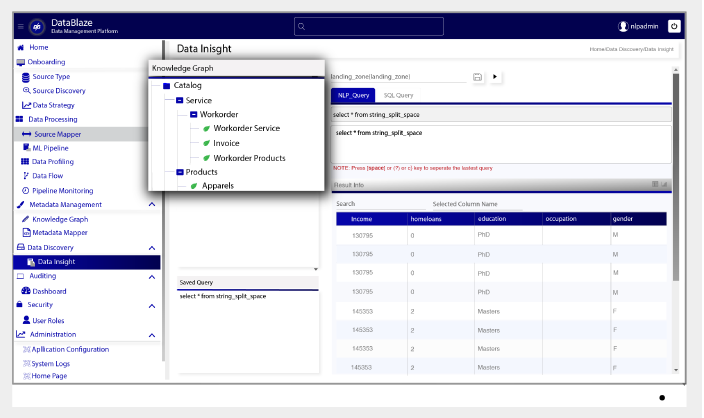The width and height of the screenshot is (704, 418).
Task: Collapse the Metadata Management section
Action: (x=151, y=204)
